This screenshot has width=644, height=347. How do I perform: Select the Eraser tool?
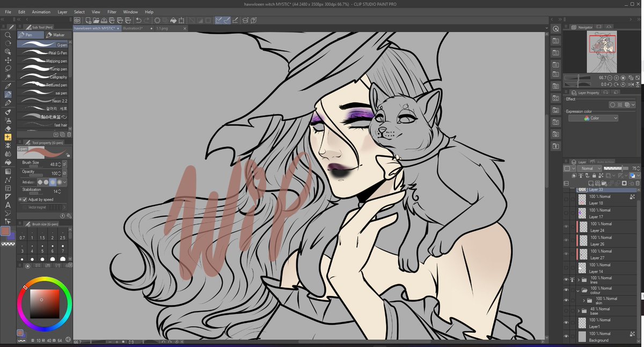[x=8, y=129]
